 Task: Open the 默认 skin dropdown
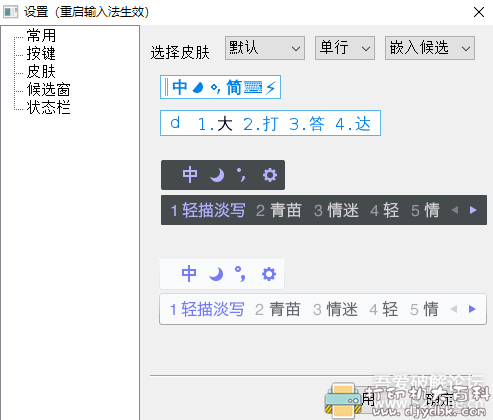265,48
